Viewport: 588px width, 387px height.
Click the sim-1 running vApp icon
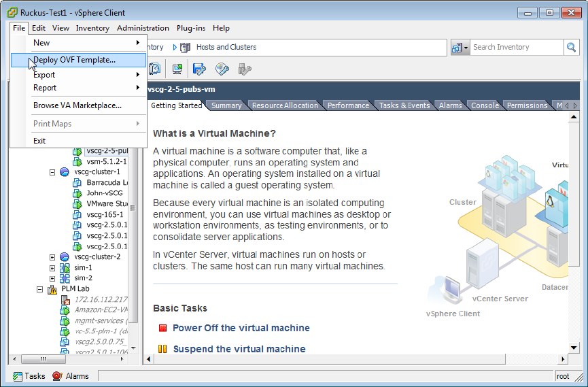pyautogui.click(x=65, y=267)
